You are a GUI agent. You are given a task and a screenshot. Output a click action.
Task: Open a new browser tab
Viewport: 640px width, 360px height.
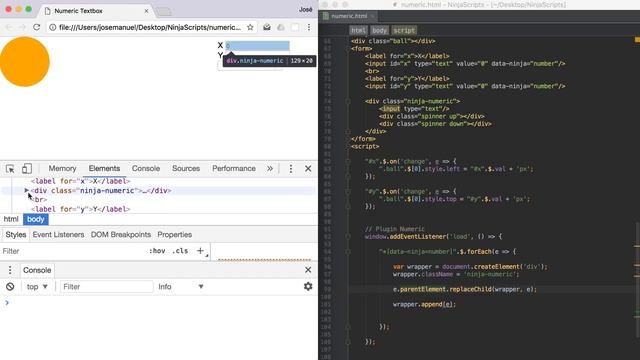click(164, 12)
